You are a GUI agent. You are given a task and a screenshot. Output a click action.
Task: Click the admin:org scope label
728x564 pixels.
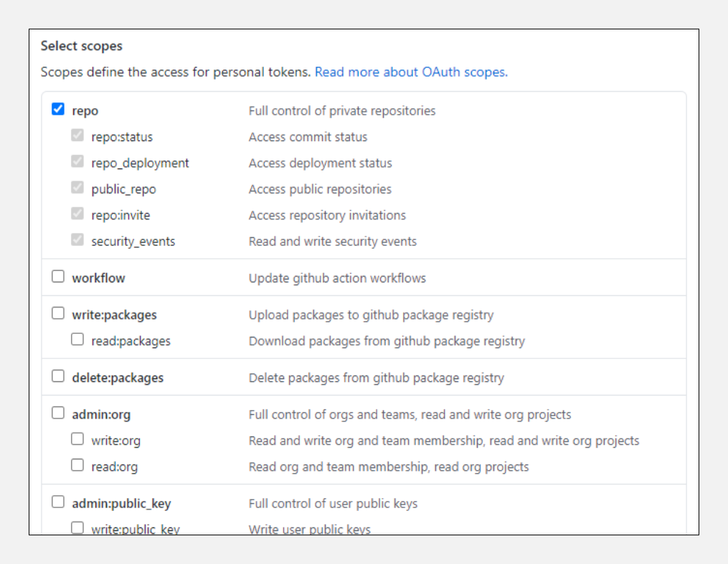101,415
